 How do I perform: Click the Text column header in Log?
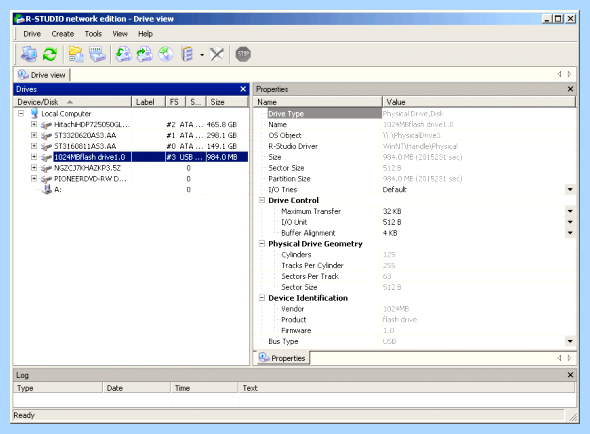407,388
